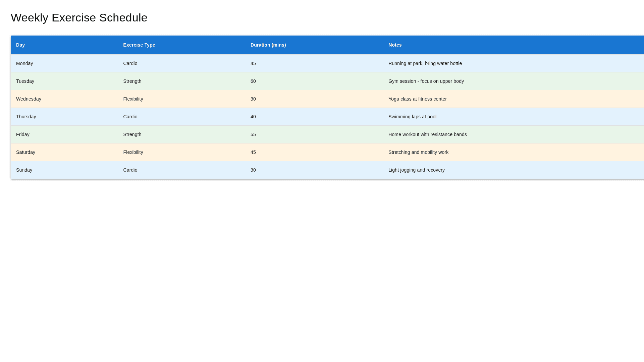Click the 60 minute duration cell
The image size is (644, 362).
tap(253, 81)
